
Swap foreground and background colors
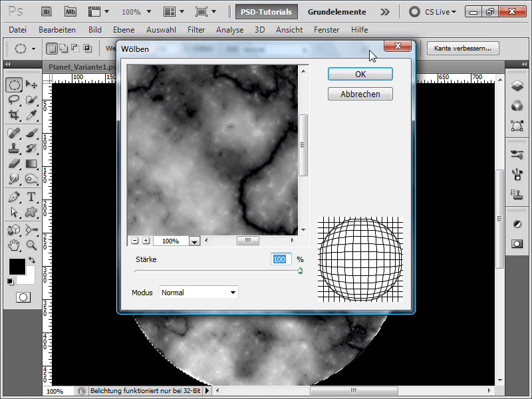click(32, 260)
